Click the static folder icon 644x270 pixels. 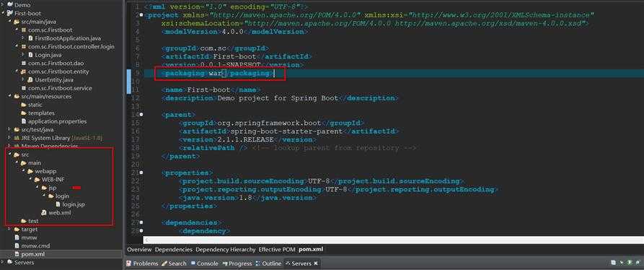[x=24, y=105]
